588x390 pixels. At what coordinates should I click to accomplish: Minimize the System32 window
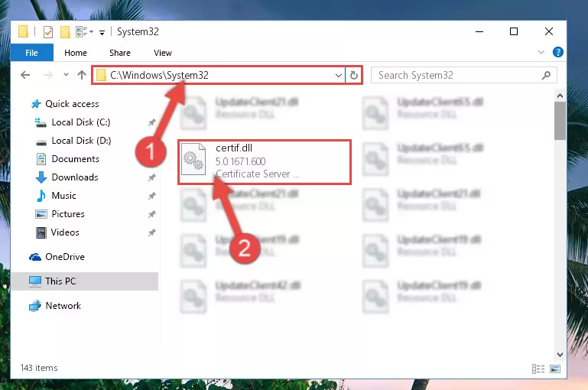(479, 32)
